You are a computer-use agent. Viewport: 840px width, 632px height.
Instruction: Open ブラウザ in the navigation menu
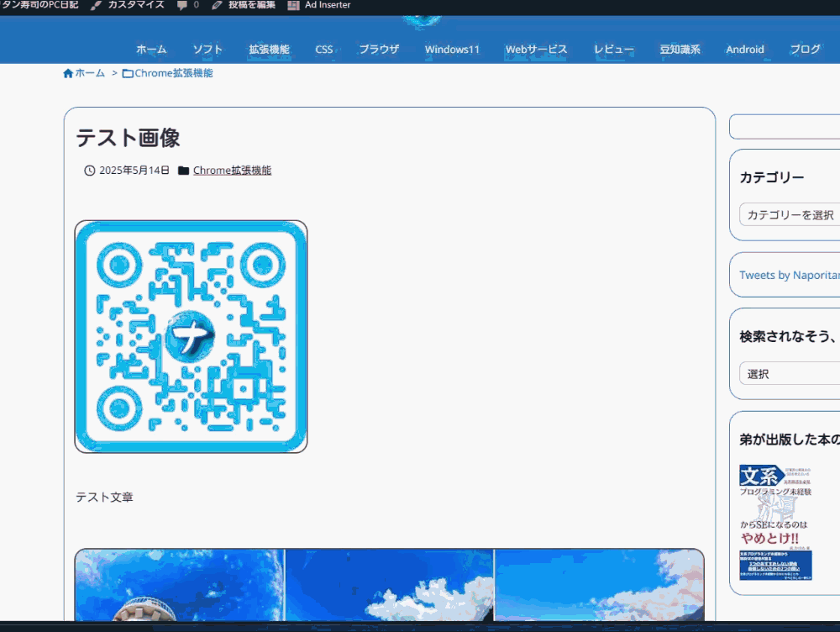(x=379, y=50)
